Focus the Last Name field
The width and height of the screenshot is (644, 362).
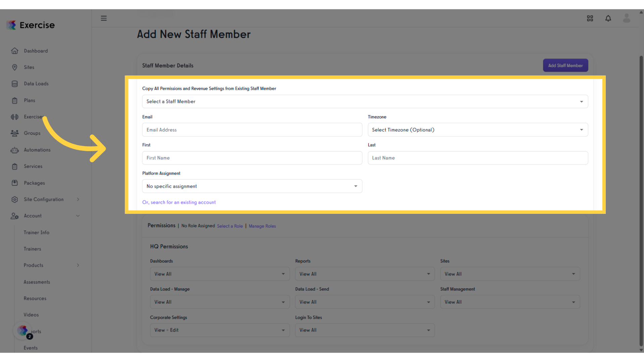(478, 158)
